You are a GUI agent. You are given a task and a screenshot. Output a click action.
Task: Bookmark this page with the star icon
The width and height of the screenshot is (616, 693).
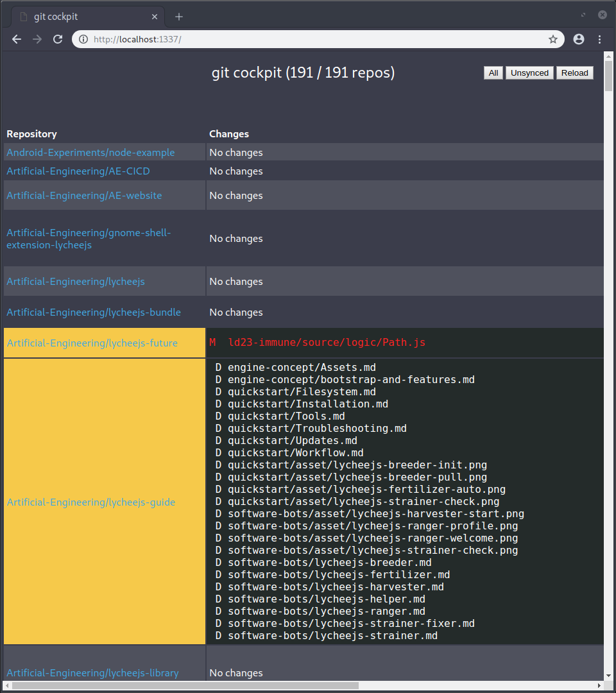[553, 39]
